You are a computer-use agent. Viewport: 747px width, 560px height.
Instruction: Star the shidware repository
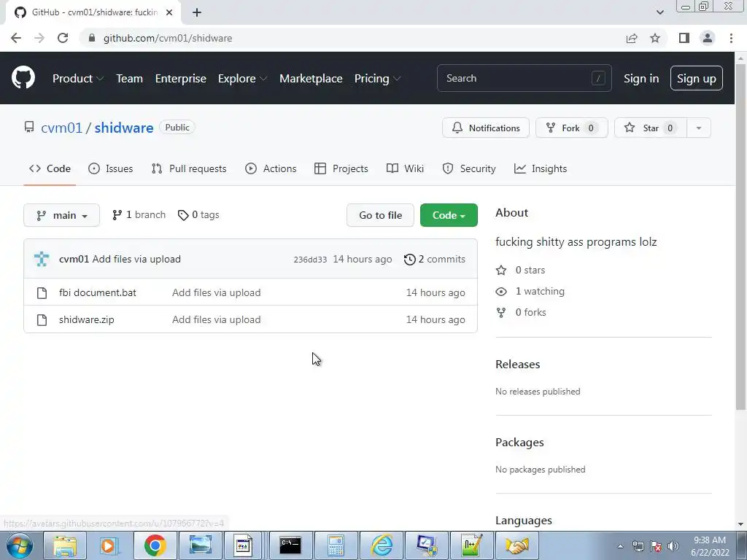point(650,128)
